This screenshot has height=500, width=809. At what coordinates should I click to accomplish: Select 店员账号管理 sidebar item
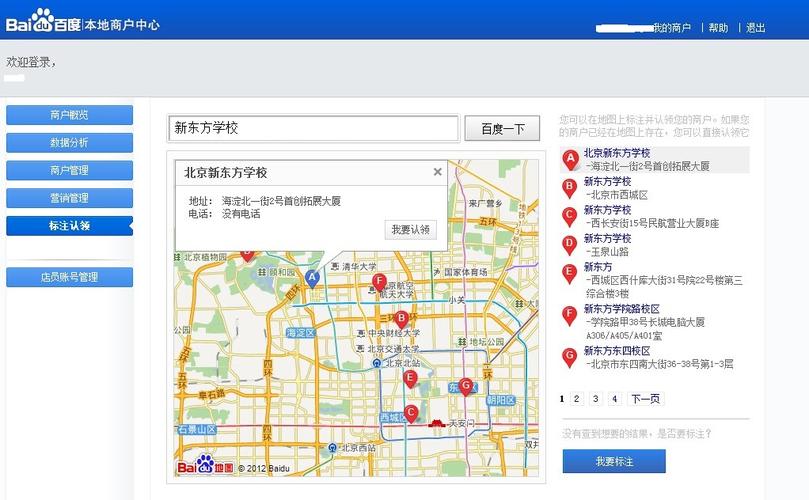[69, 277]
